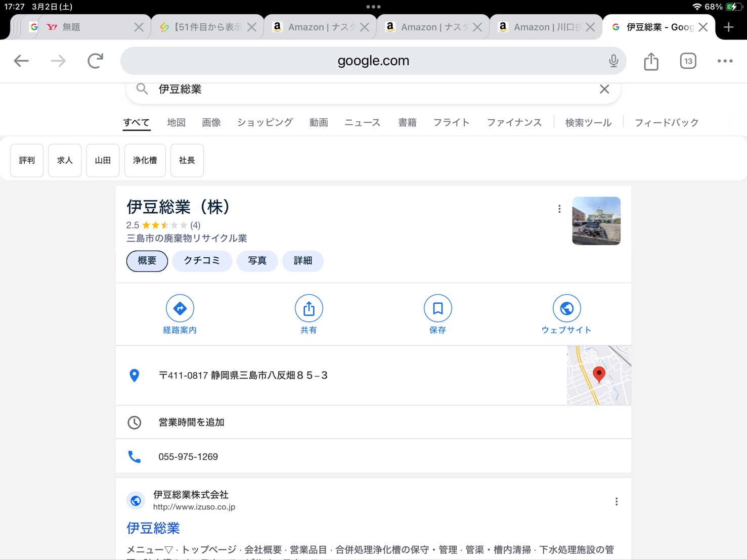The width and height of the screenshot is (747, 560).
Task: Open the ニュース search tab
Action: 363,122
